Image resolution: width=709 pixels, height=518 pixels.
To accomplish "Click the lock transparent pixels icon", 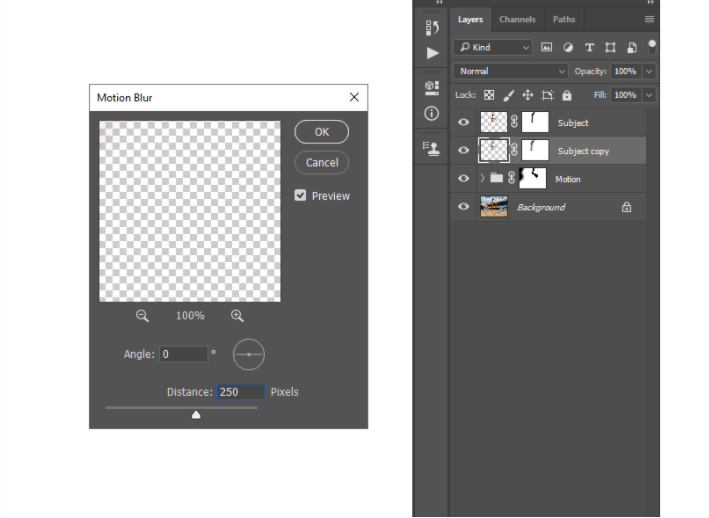I will (489, 95).
